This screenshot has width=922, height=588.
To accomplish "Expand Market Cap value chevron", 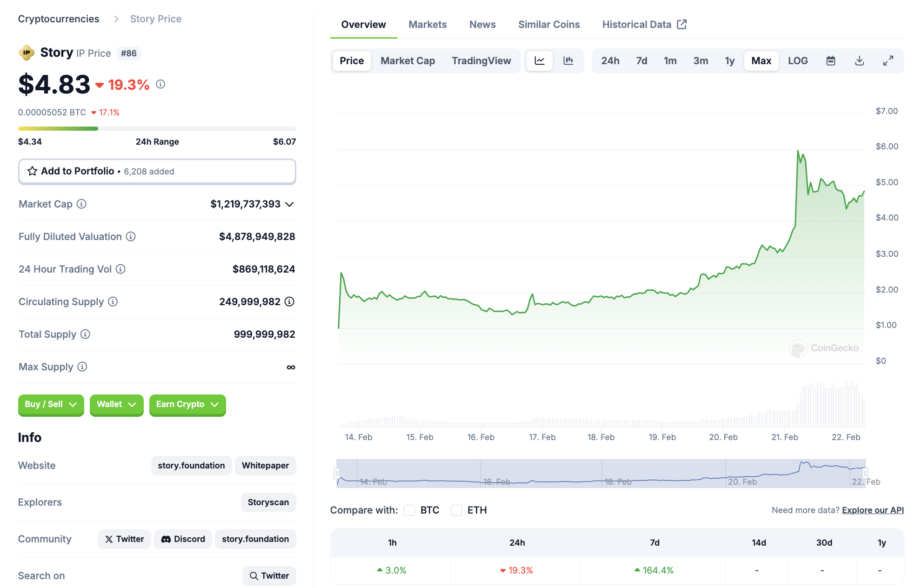I will click(289, 204).
